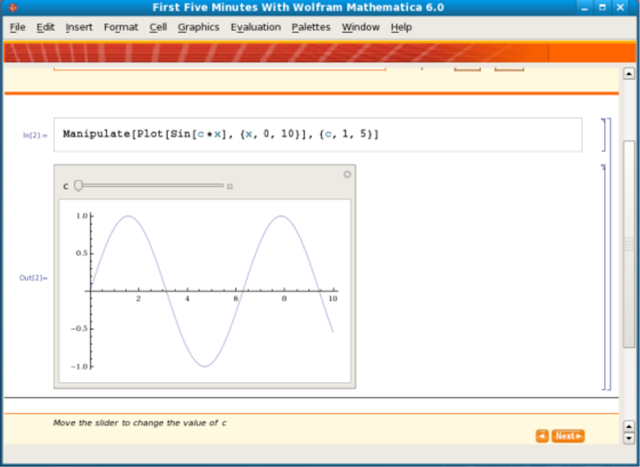Click the main notebook vertical scrollbar thumb
The height and width of the screenshot is (467, 640).
pos(629,244)
